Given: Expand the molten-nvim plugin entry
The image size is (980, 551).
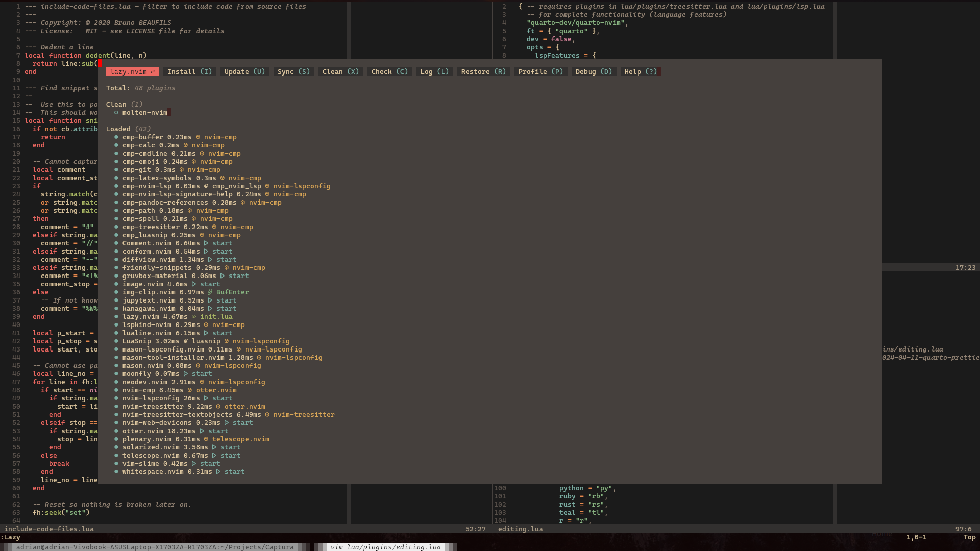Looking at the screenshot, I should [x=145, y=113].
